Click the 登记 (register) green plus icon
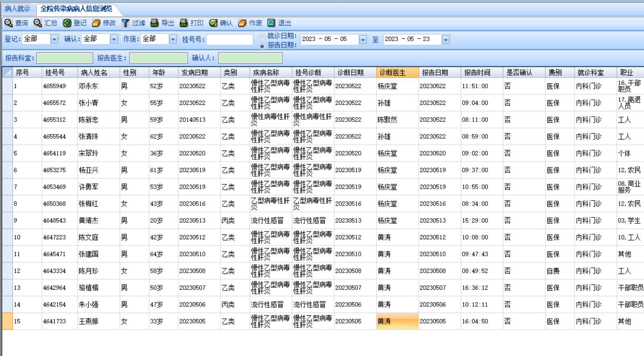Screen dimensions: 644x356 coord(67,23)
